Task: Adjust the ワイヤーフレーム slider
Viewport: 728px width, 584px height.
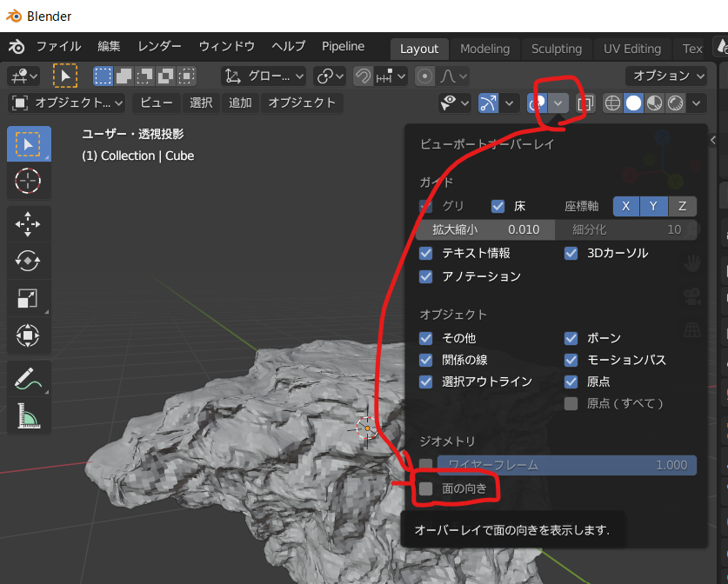Action: (567, 465)
